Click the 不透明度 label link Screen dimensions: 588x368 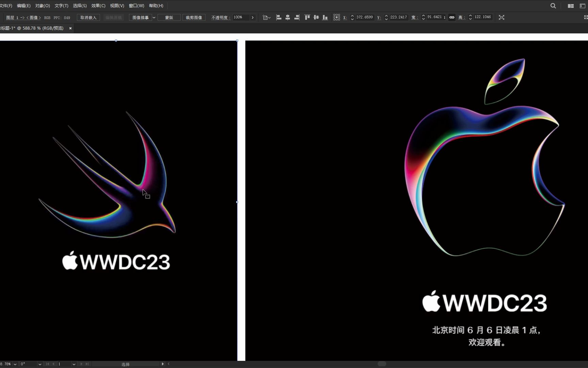tap(220, 17)
